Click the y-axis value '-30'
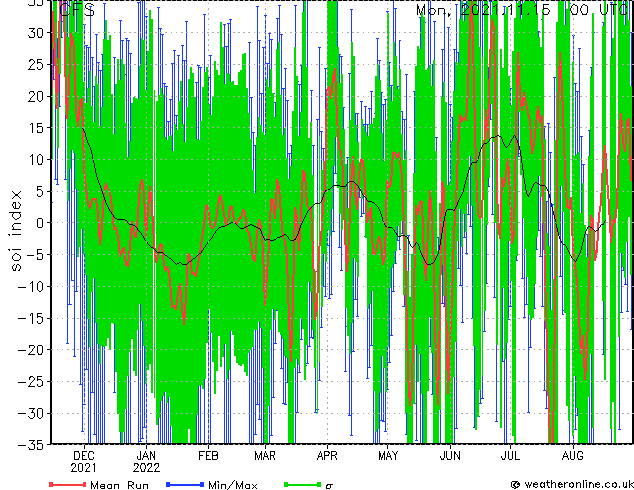The image size is (634, 490). (31, 413)
